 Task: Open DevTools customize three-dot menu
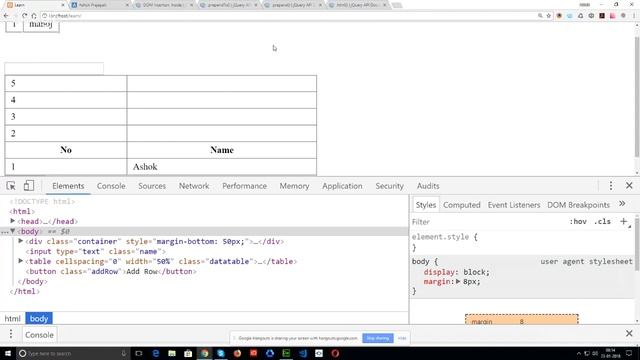coord(611,186)
